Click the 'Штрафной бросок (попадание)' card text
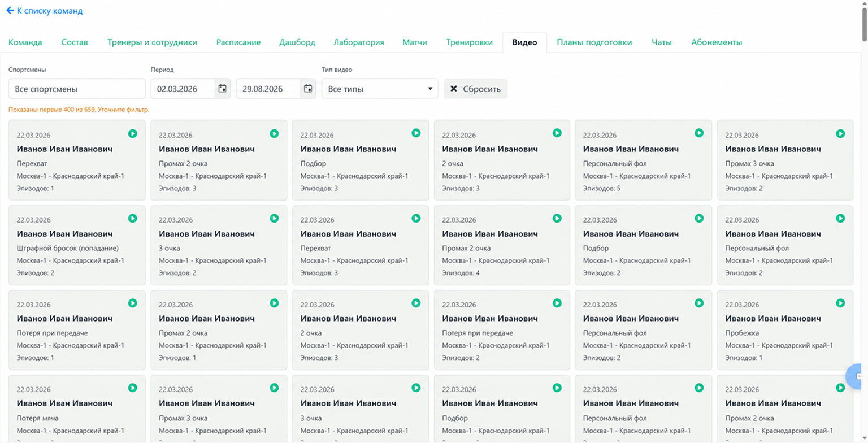 click(x=68, y=248)
